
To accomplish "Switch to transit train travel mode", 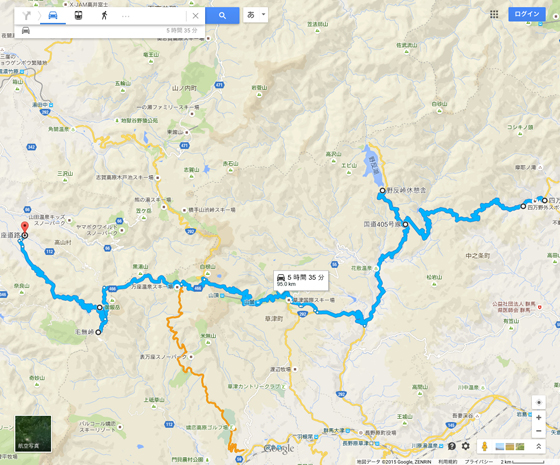I will (x=78, y=15).
